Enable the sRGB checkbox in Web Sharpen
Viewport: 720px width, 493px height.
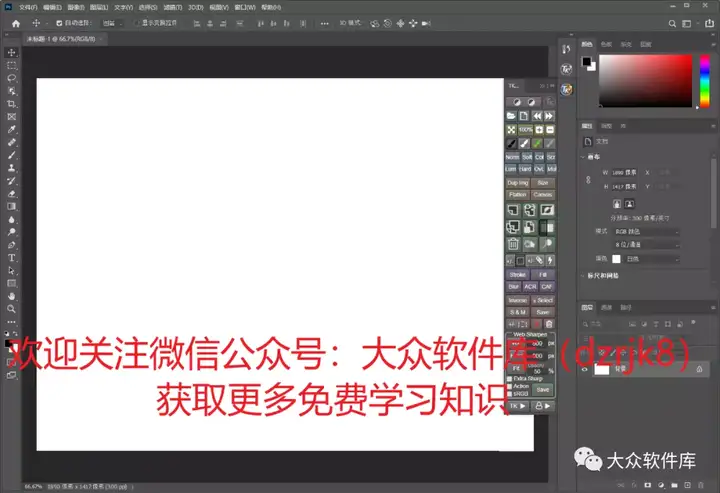pyautogui.click(x=509, y=394)
